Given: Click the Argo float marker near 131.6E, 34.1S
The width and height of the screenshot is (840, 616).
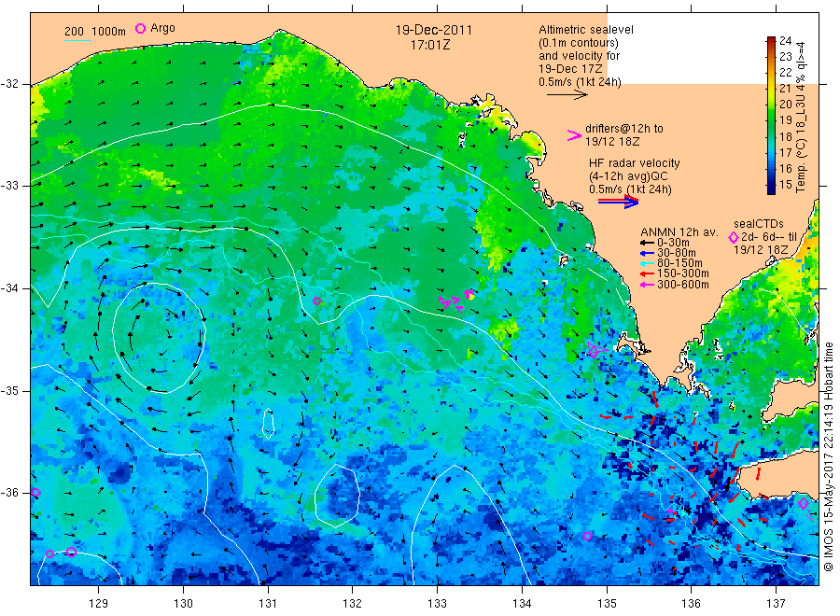Looking at the screenshot, I should 316,301.
